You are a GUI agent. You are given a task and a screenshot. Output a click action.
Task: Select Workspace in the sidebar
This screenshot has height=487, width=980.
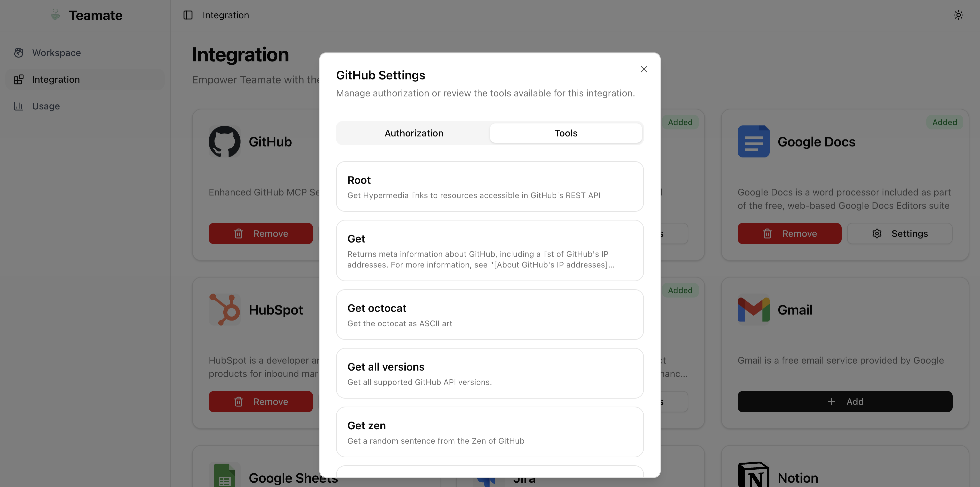point(56,53)
